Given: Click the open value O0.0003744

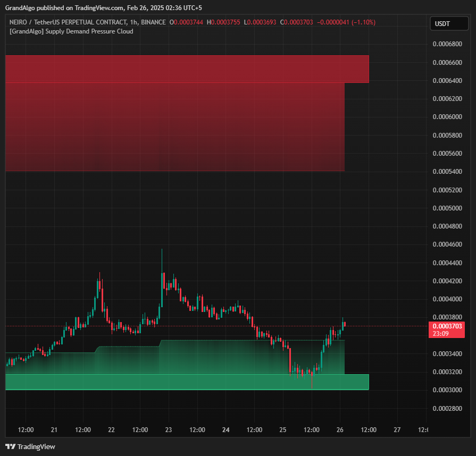Looking at the screenshot, I should click(186, 22).
